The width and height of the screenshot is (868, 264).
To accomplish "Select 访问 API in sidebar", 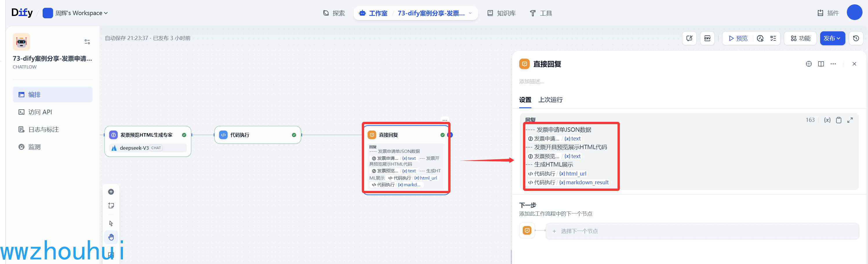I will (52, 112).
